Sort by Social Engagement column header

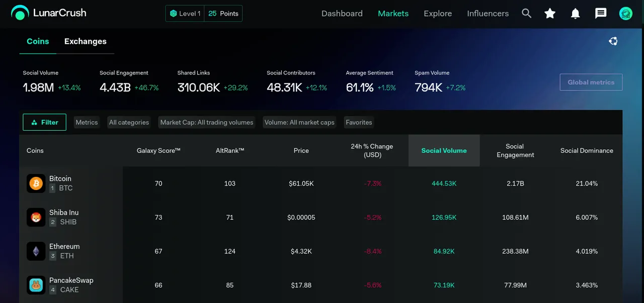(515, 151)
